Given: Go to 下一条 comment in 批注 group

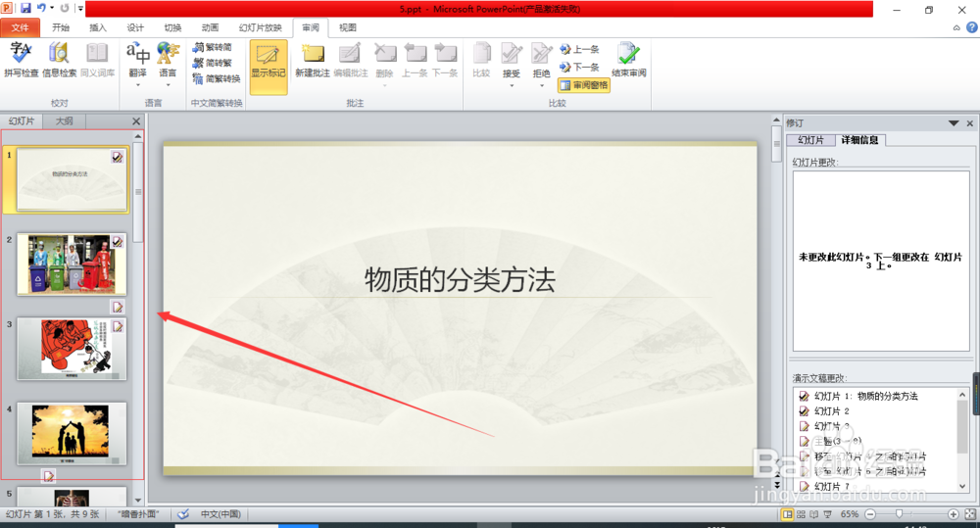Looking at the screenshot, I should [x=445, y=60].
